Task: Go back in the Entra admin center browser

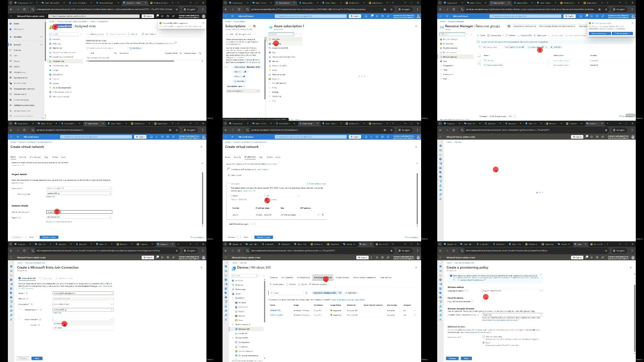Action: click(11, 9)
